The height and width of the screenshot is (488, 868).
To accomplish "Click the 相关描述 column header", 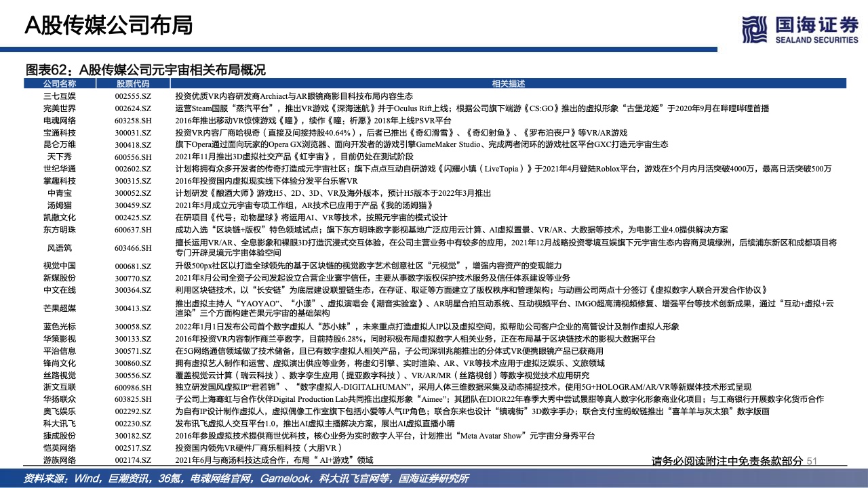I will tap(508, 84).
